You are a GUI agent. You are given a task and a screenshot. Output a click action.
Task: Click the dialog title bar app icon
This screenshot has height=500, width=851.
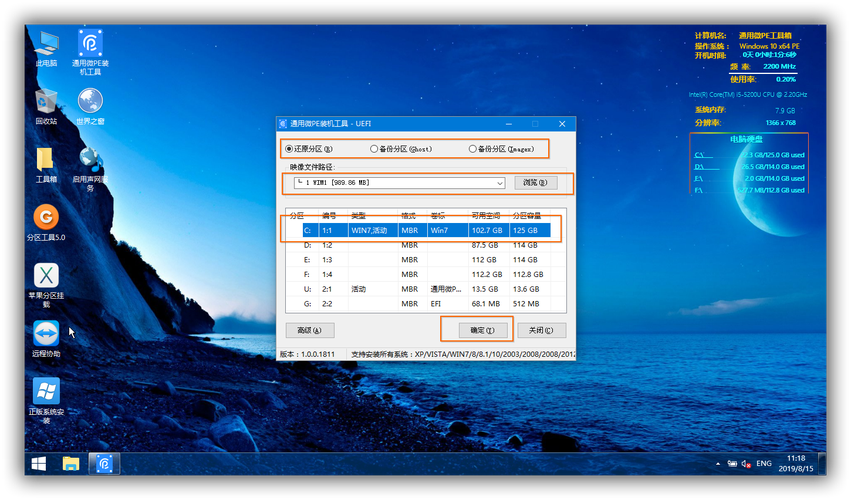[x=283, y=124]
